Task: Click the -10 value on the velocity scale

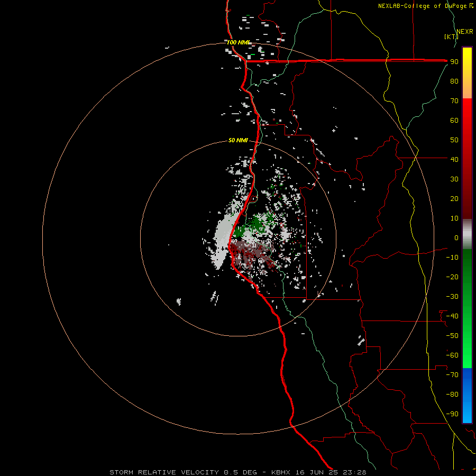Action: (452, 258)
